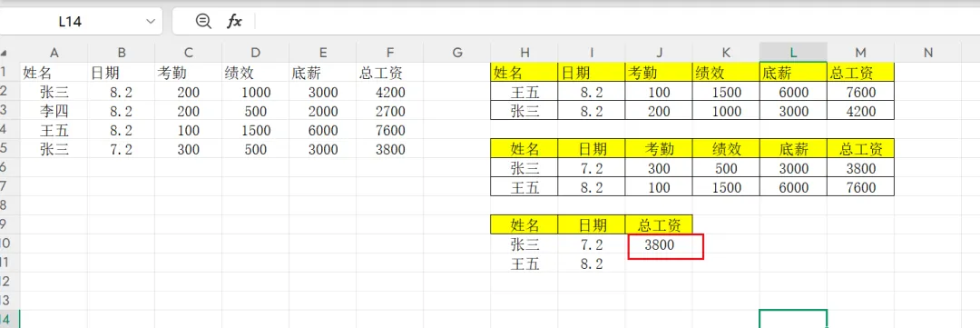The width and height of the screenshot is (980, 328).
Task: Click the Name Box showing L14
Action: 70,21
